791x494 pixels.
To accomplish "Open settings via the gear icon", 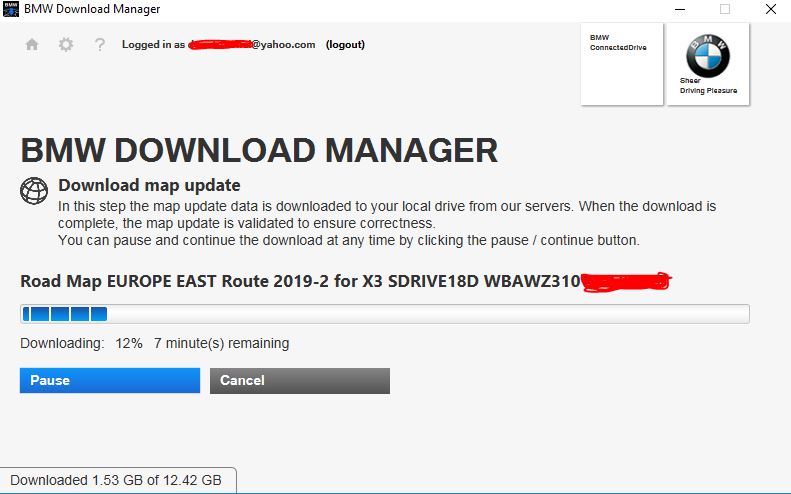I will (66, 44).
